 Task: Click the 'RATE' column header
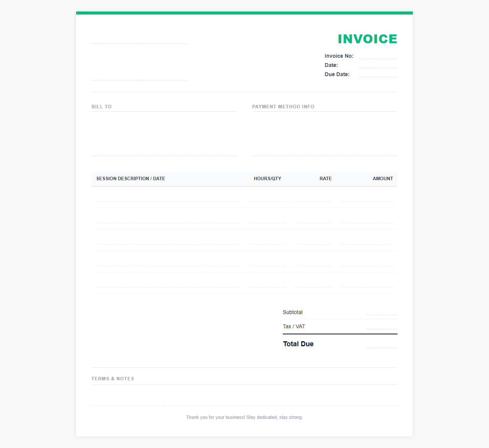[326, 179]
